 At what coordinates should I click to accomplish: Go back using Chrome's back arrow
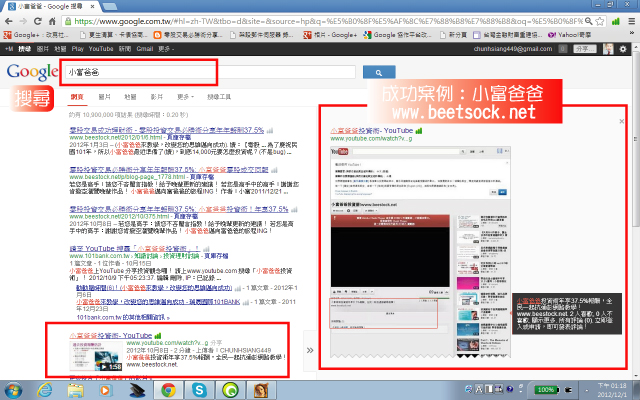9,21
